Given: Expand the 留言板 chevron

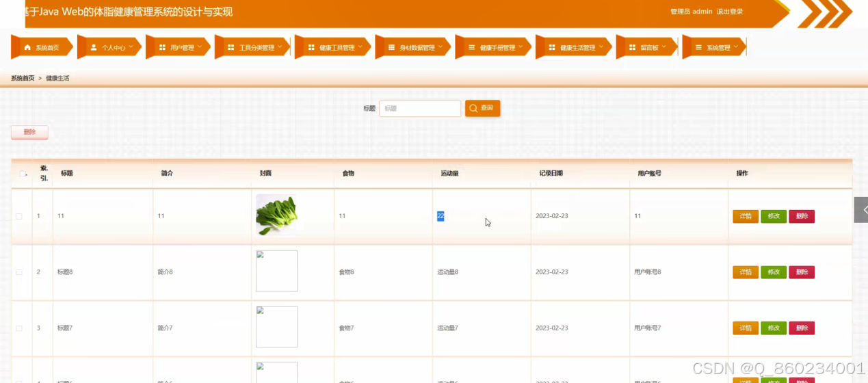Looking at the screenshot, I should click(x=663, y=47).
